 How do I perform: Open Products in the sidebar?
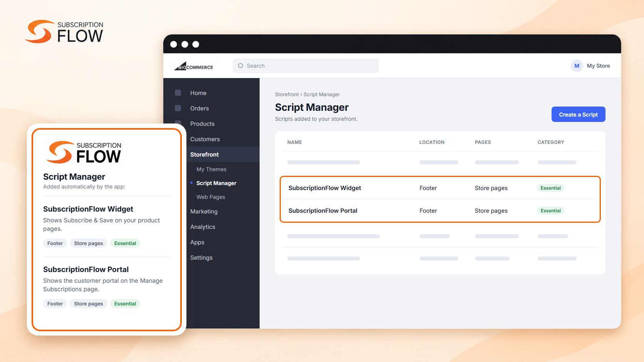pyautogui.click(x=202, y=124)
